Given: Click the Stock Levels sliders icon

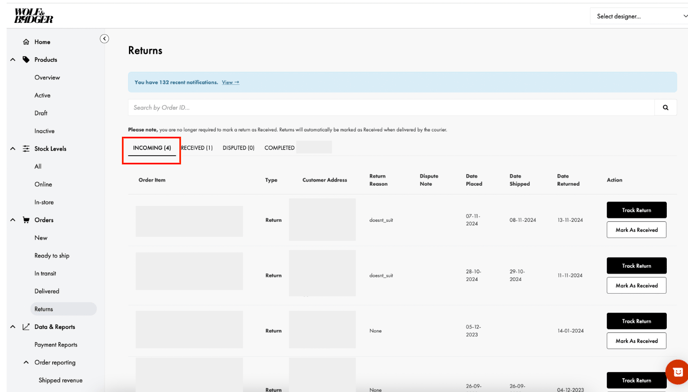Looking at the screenshot, I should pyautogui.click(x=26, y=148).
